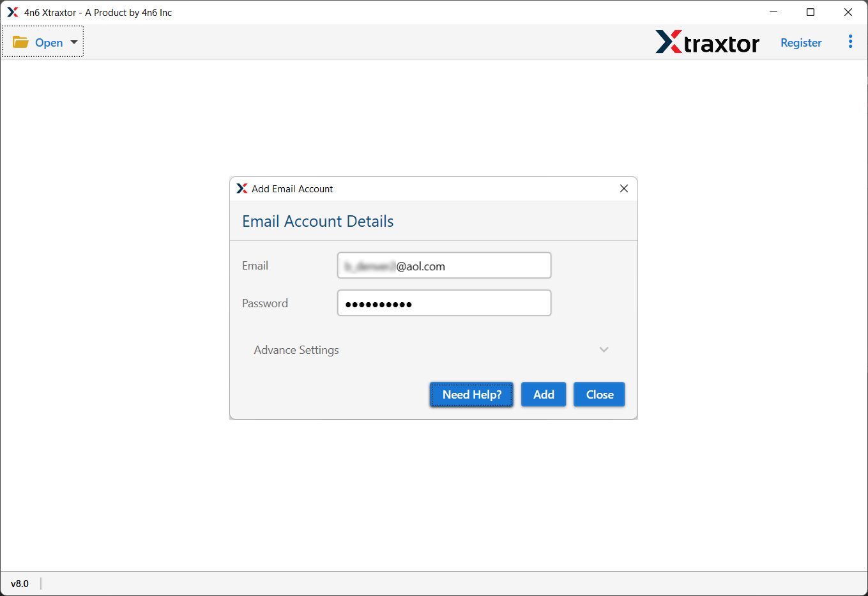Click the Advance Settings chevron arrow
The height and width of the screenshot is (596, 868).
point(604,349)
